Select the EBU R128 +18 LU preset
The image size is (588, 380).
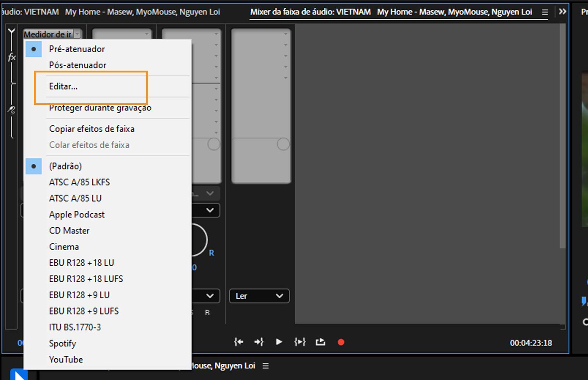click(x=107, y=263)
